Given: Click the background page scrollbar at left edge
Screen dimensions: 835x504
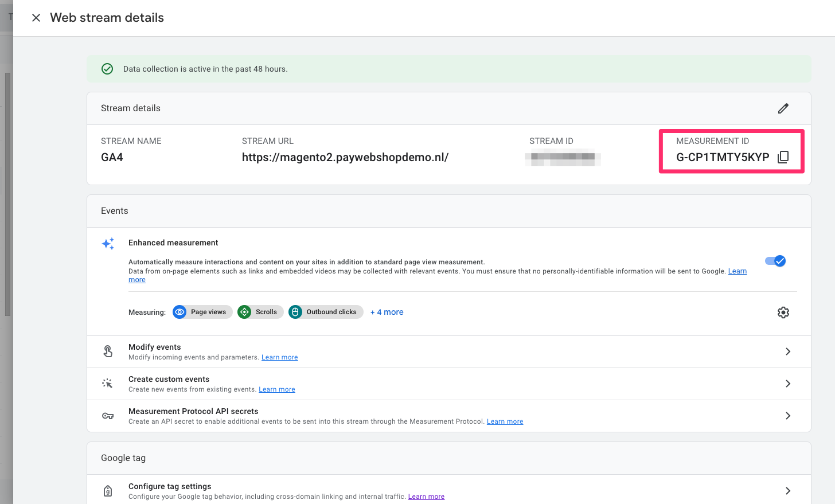Looking at the screenshot, I should [x=7, y=195].
